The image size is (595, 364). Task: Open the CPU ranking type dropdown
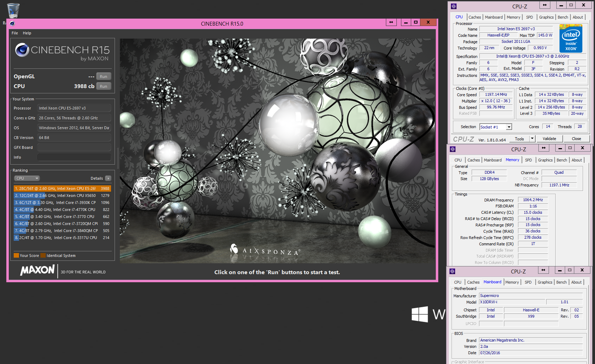point(27,178)
